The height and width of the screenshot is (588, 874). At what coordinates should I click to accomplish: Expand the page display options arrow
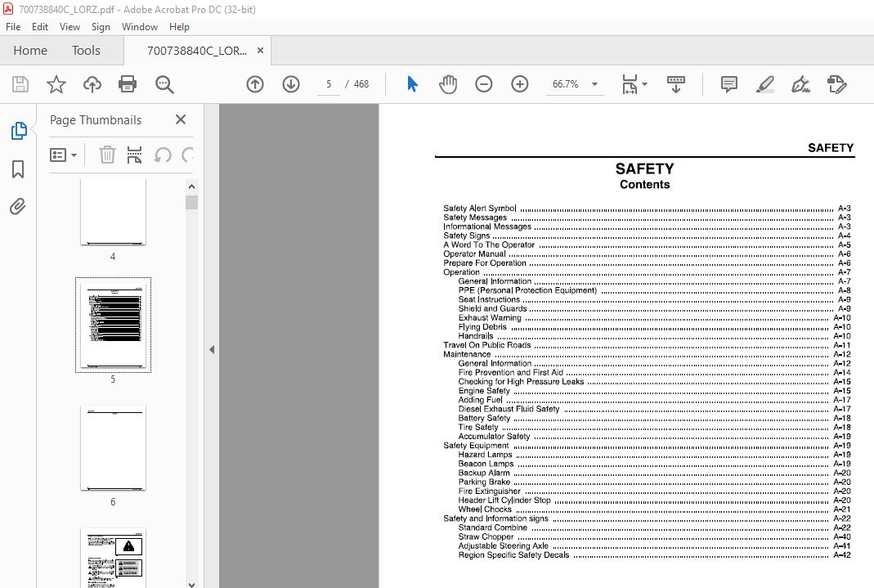click(x=645, y=84)
